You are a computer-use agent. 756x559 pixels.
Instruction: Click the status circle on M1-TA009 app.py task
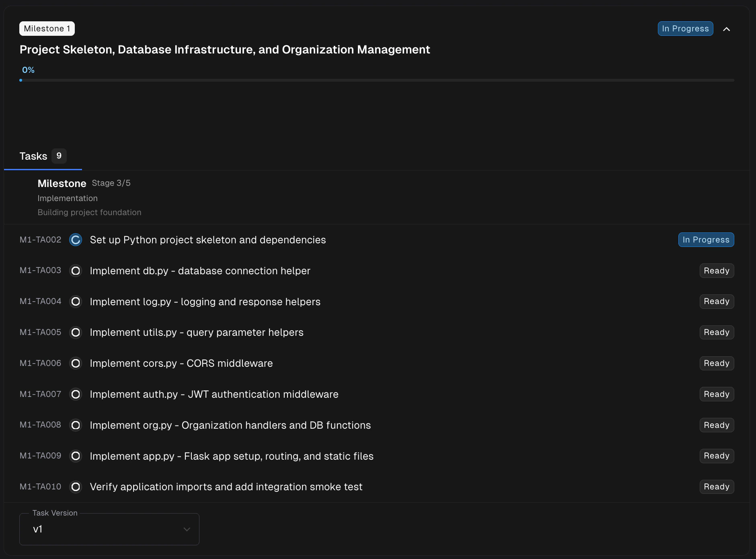(75, 456)
